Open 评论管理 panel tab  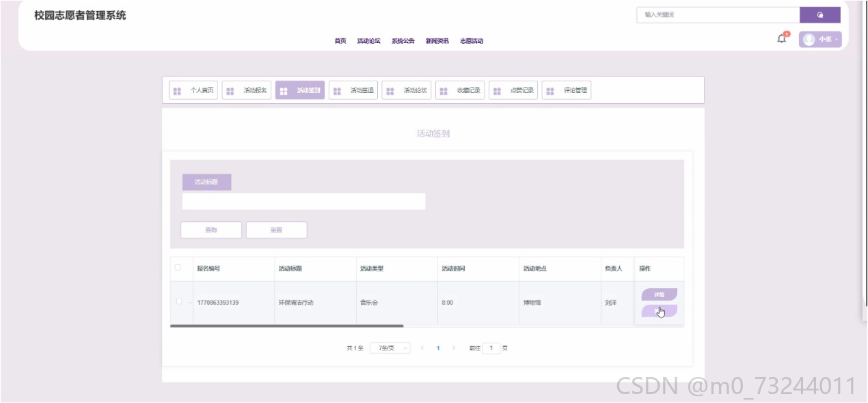[x=567, y=90]
